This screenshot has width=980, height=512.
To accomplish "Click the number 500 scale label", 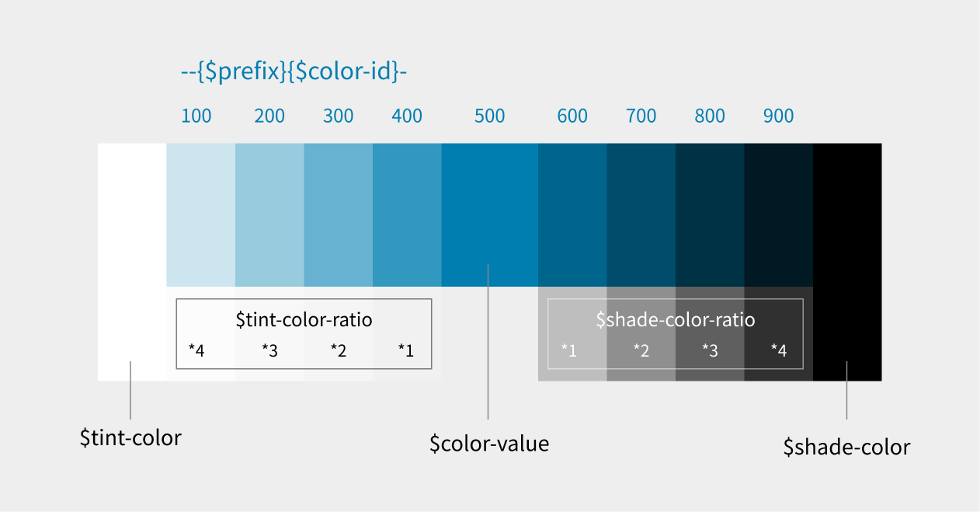I will click(x=489, y=117).
